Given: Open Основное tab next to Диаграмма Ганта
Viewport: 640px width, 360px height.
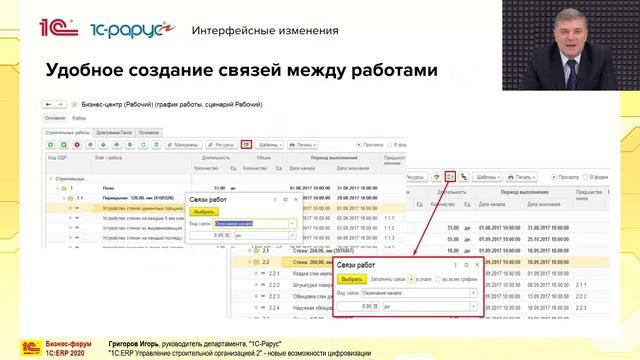Looking at the screenshot, I should (x=149, y=133).
